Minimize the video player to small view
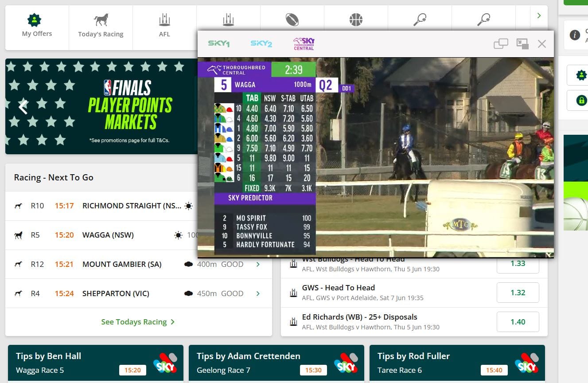The height and width of the screenshot is (383, 588). tap(522, 43)
